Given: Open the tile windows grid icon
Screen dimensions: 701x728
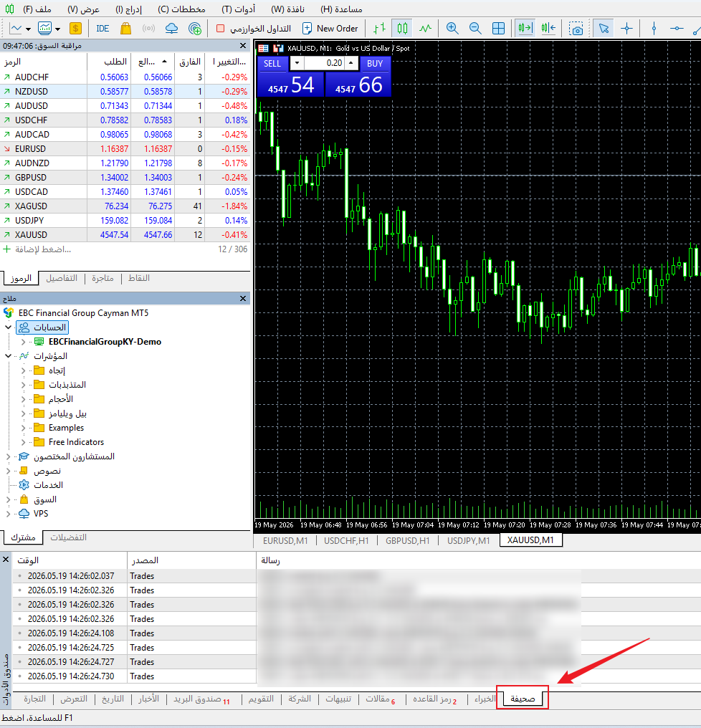Looking at the screenshot, I should pyautogui.click(x=498, y=29).
